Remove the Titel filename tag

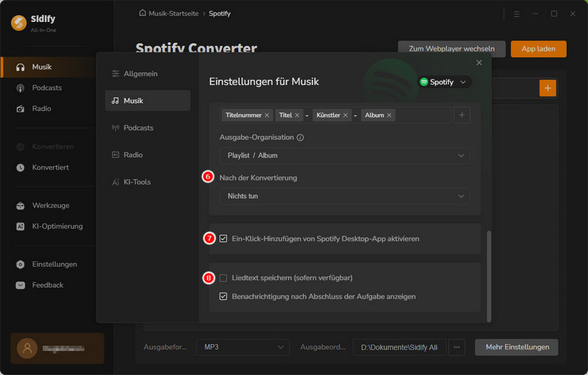297,115
